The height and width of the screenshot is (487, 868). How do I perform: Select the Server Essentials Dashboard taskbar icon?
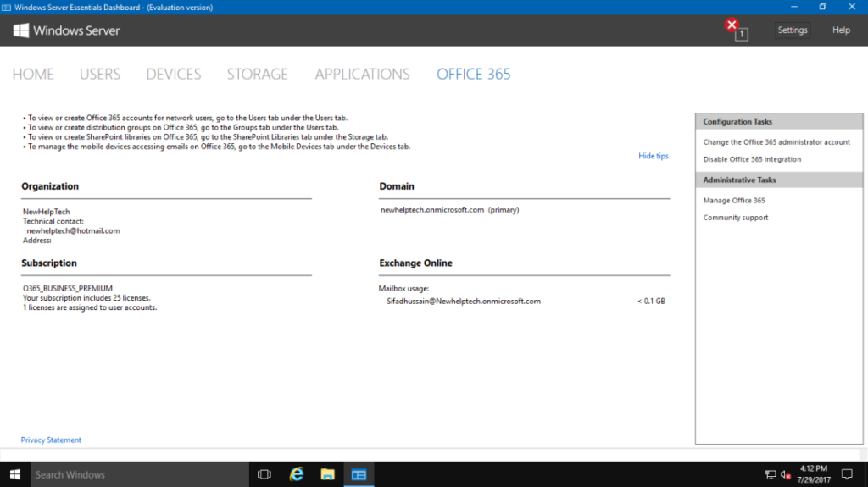[x=359, y=474]
